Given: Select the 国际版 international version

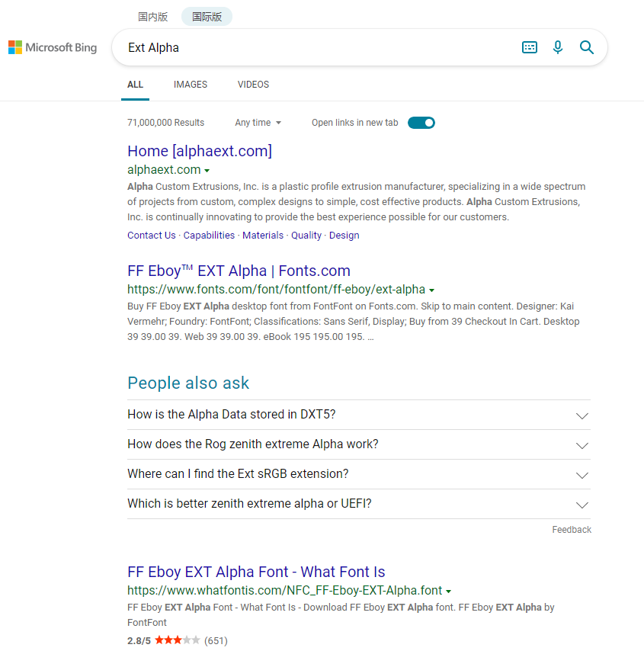Looking at the screenshot, I should pos(207,17).
